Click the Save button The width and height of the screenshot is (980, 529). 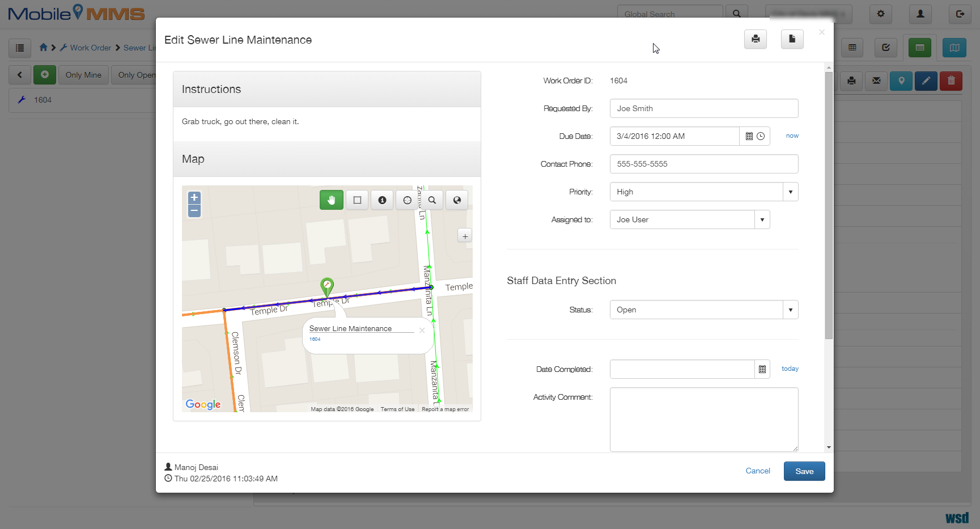[x=804, y=471]
